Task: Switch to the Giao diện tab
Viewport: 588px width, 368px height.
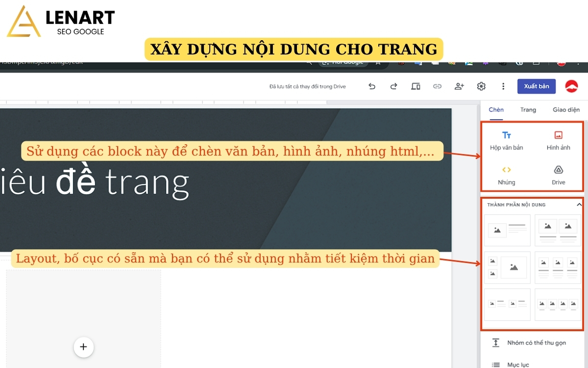Action: point(566,109)
